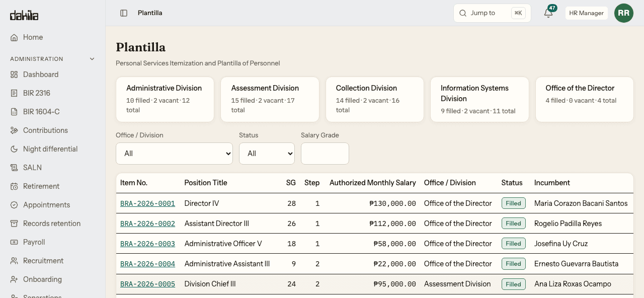Open the Office / Division dropdown
Image resolution: width=644 pixels, height=298 pixels.
click(x=174, y=154)
